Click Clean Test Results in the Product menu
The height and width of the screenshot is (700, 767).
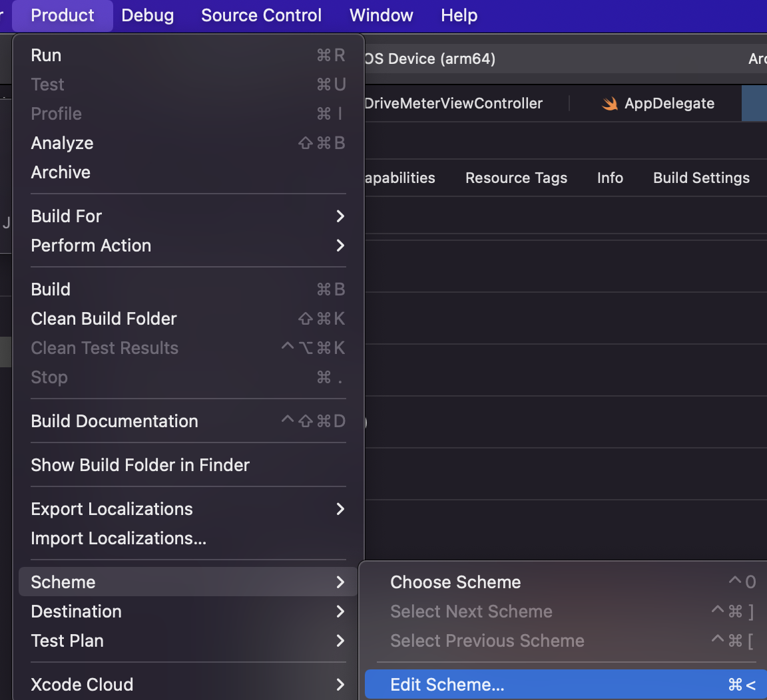(x=188, y=348)
